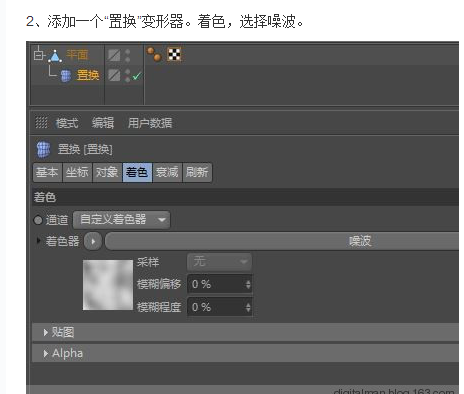This screenshot has width=464, height=394.
Task: Toggle layer square for 置换 row
Action: point(114,75)
